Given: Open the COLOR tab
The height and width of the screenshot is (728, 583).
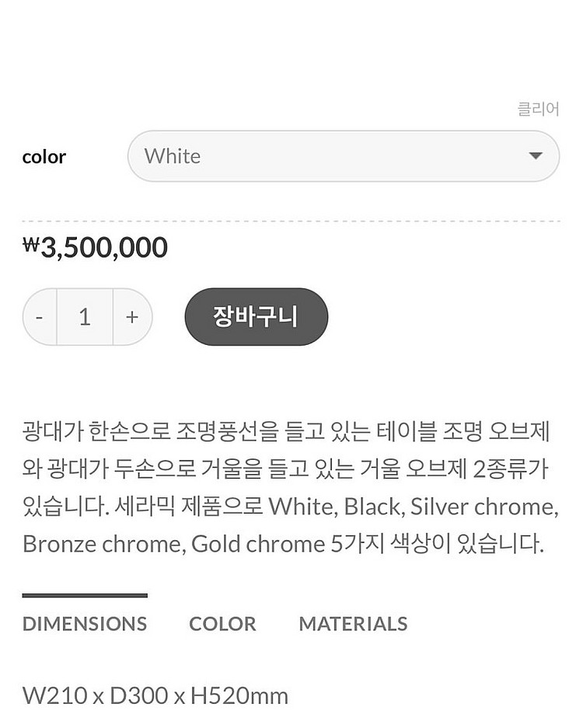Looking at the screenshot, I should tap(222, 624).
